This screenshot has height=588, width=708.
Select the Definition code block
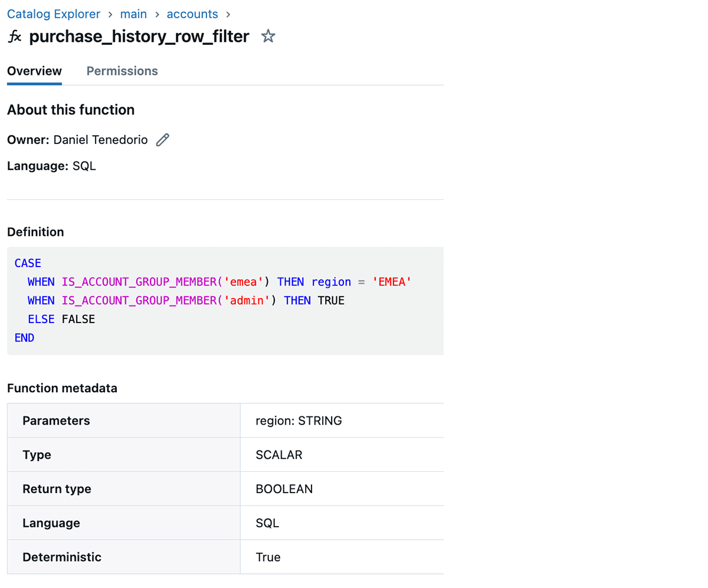[x=224, y=300]
